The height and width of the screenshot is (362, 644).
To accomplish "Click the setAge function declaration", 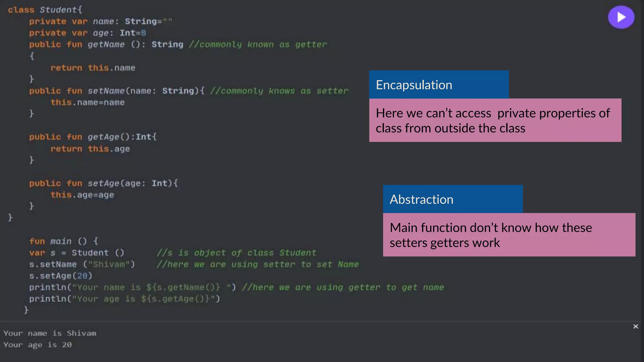I will 103,183.
